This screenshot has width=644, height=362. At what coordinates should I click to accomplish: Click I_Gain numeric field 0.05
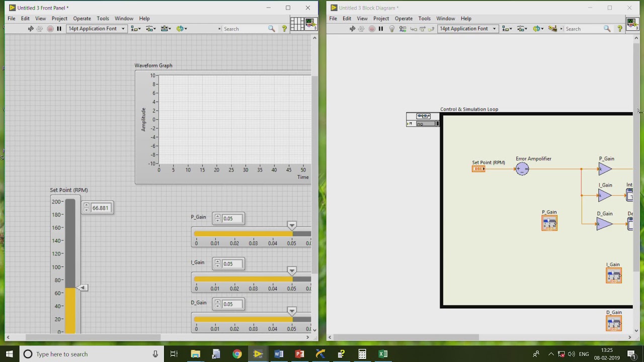pos(232,263)
